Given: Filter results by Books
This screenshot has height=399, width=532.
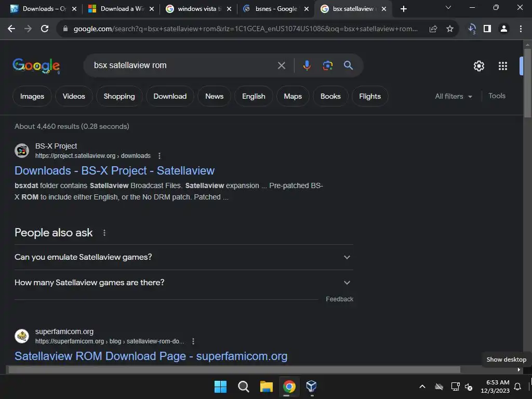Looking at the screenshot, I should click(330, 96).
